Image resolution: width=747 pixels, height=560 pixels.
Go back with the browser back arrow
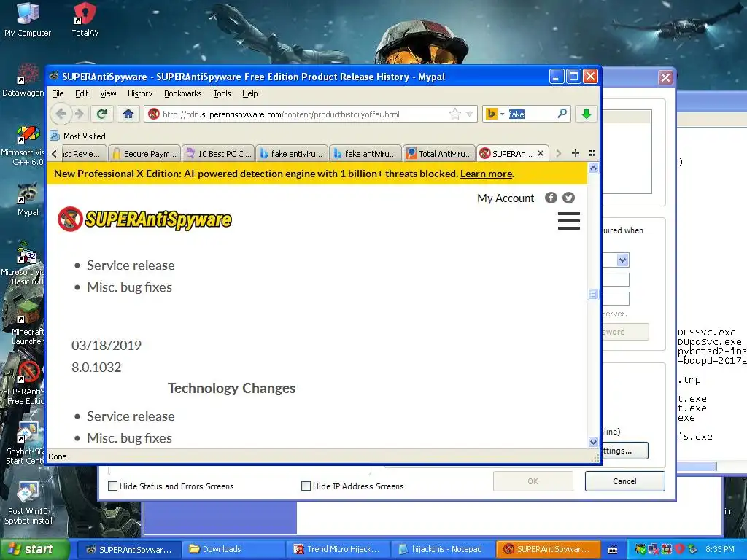(x=61, y=114)
